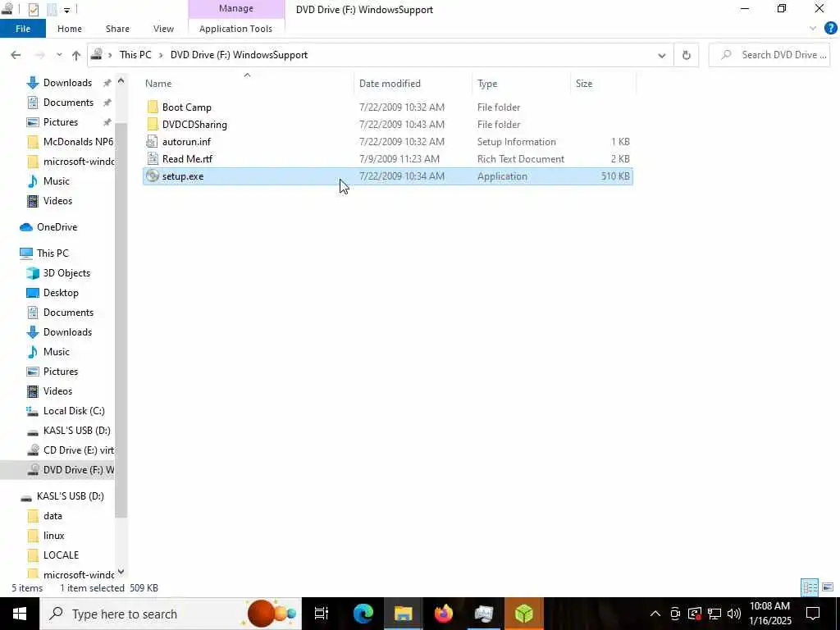Click navigation pane scroll up arrow

click(121, 81)
